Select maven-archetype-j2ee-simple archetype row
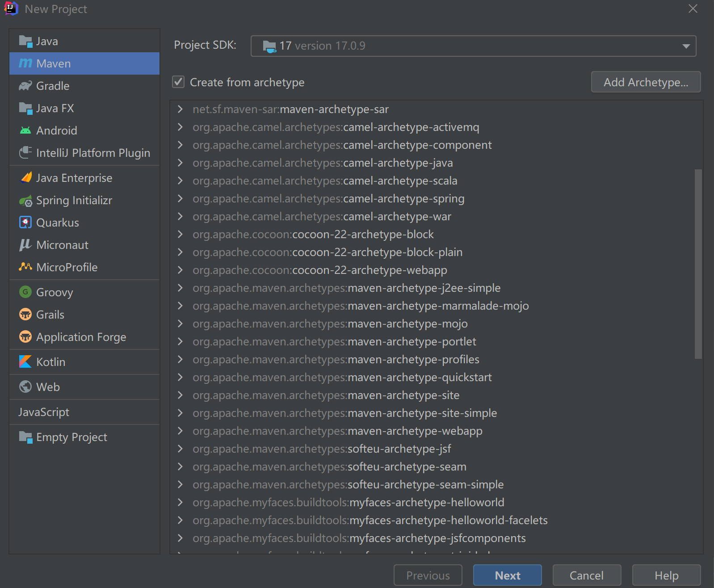 click(x=436, y=288)
